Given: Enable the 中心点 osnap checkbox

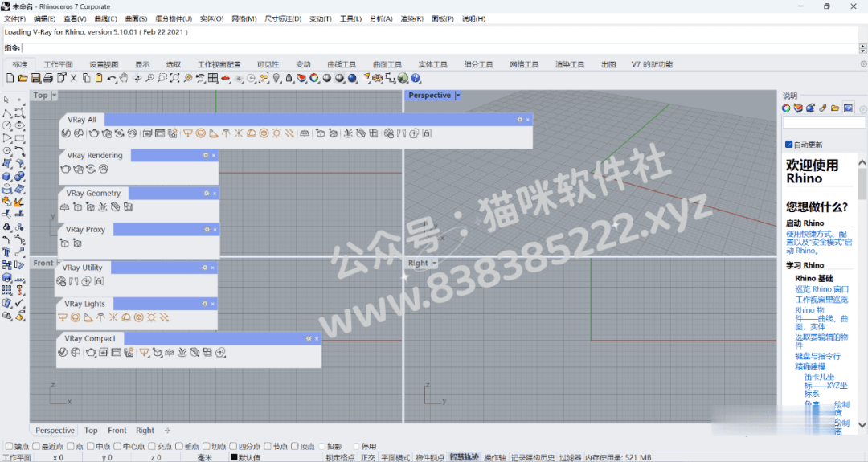Looking at the screenshot, I should click(x=117, y=446).
